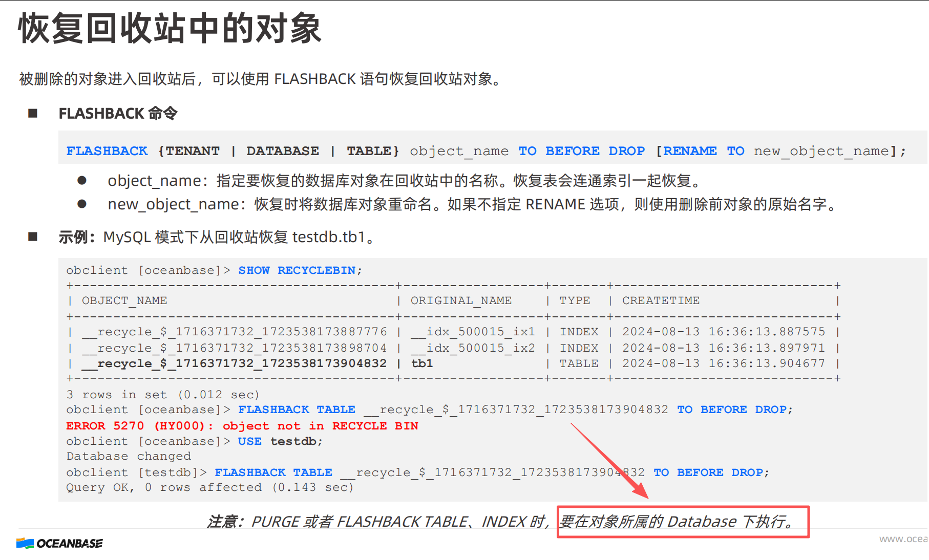Viewport: 929px width, 560px height.
Task: Click the "__idx_500015_ix1" index entry
Action: pyautogui.click(x=473, y=332)
